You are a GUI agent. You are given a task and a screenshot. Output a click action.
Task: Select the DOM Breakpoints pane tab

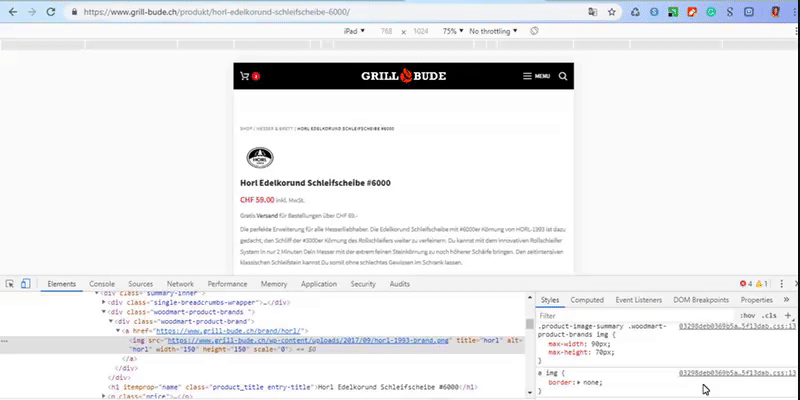pyautogui.click(x=701, y=300)
